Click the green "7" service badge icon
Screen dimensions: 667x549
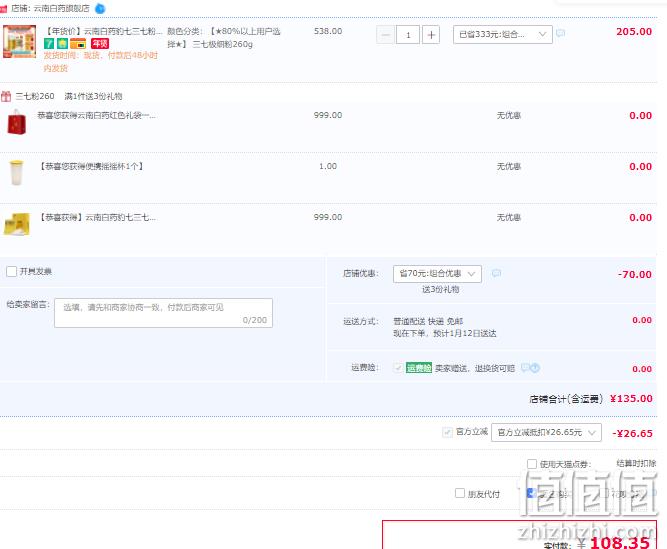tap(49, 43)
